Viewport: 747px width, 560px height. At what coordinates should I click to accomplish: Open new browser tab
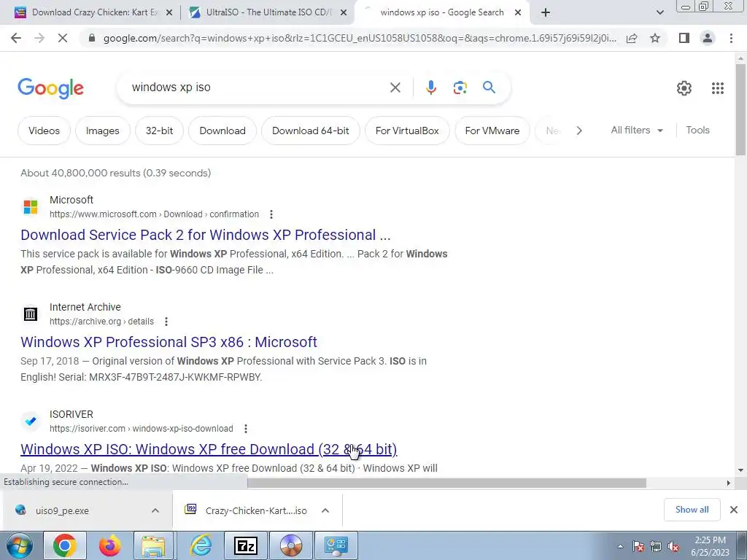click(546, 12)
